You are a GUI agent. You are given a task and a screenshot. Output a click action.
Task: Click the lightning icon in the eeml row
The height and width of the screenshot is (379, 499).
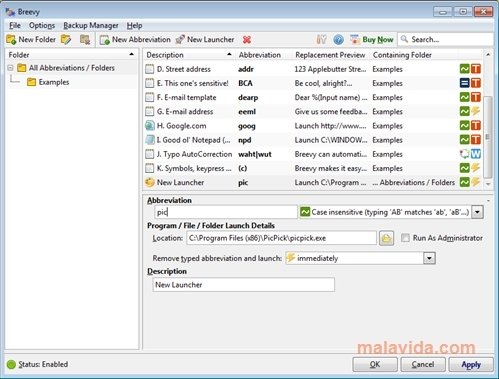(x=476, y=111)
